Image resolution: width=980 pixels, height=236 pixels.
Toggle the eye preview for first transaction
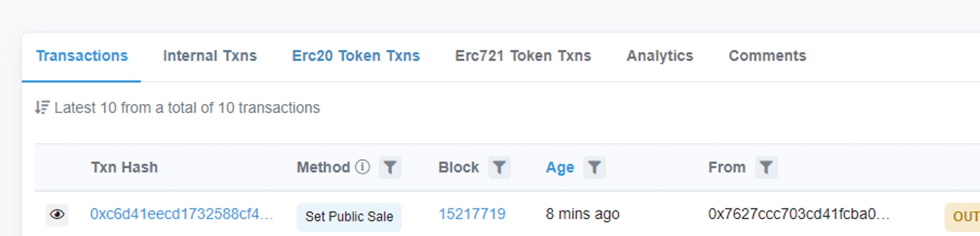pyautogui.click(x=57, y=215)
